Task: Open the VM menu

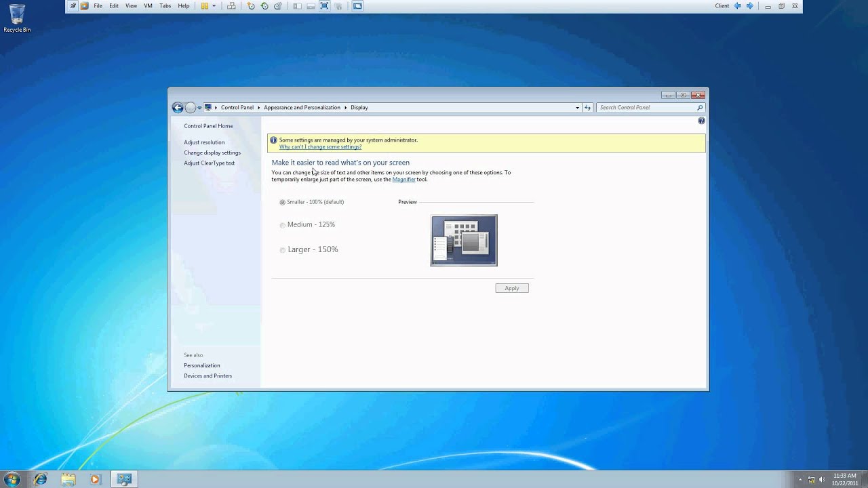Action: coord(148,5)
